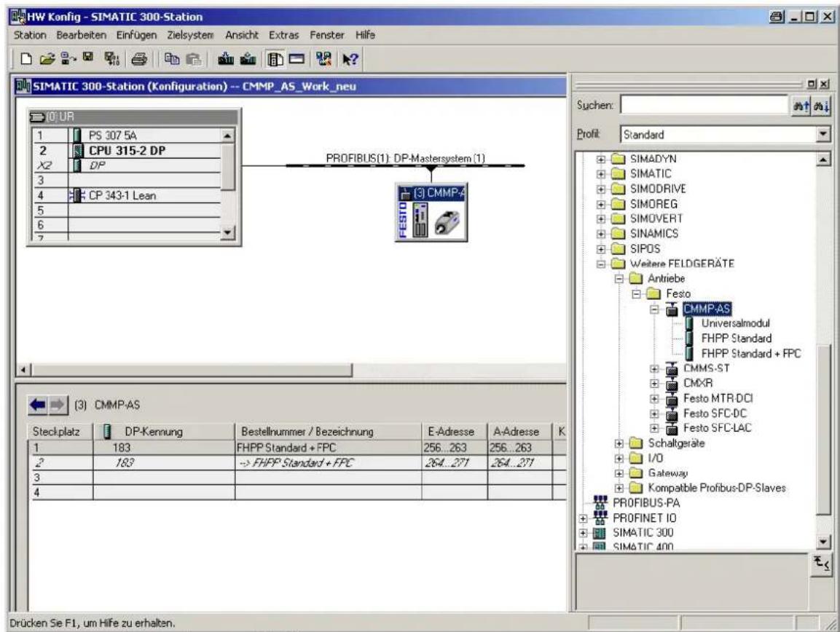Click the DP-Kennung column header
The image size is (840, 632).
tap(164, 432)
